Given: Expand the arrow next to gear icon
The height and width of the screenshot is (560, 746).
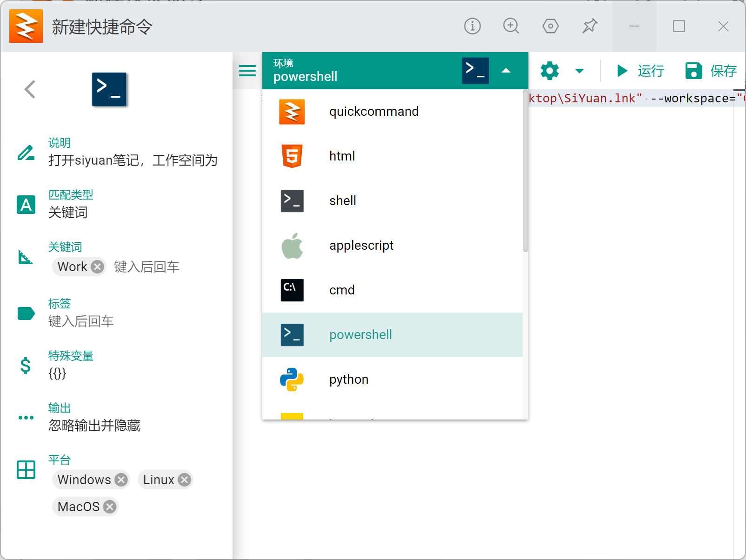Looking at the screenshot, I should pos(579,71).
